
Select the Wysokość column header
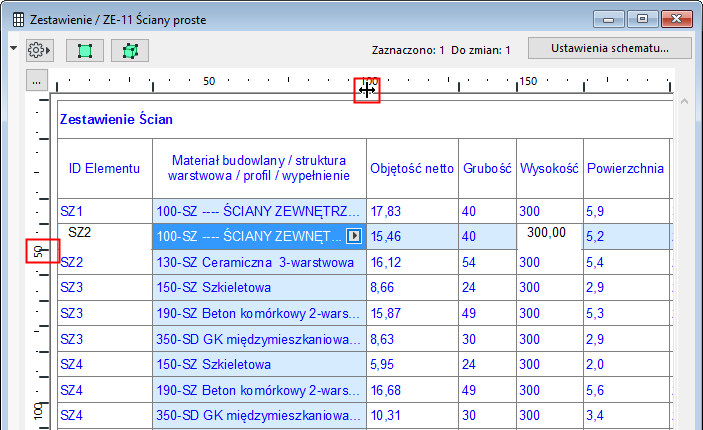point(550,169)
